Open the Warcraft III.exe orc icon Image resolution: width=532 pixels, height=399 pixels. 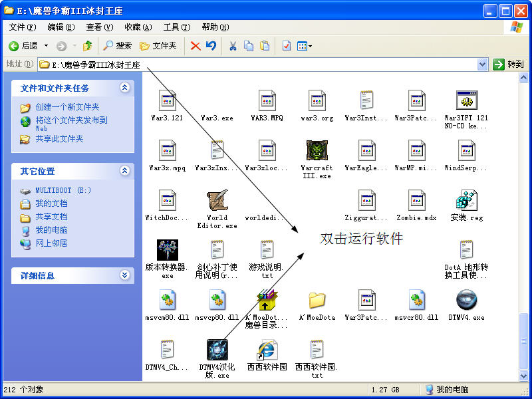tap(317, 150)
